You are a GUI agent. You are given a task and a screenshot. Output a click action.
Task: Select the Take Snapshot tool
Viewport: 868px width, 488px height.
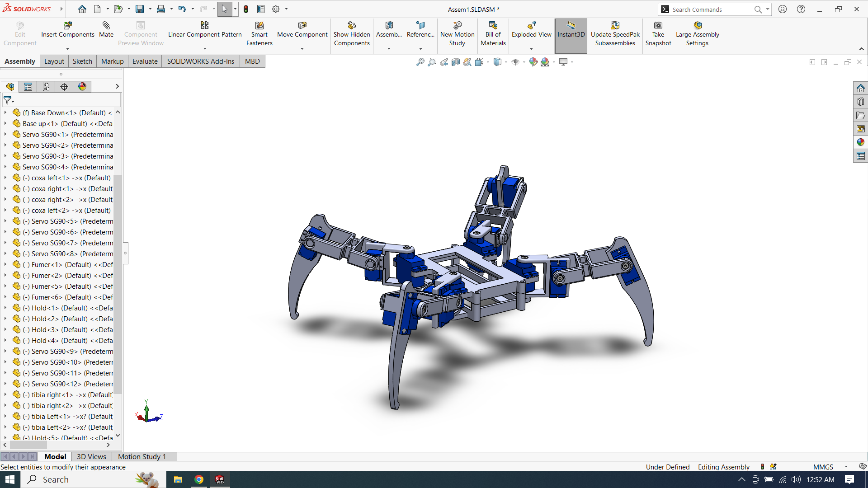658,26
